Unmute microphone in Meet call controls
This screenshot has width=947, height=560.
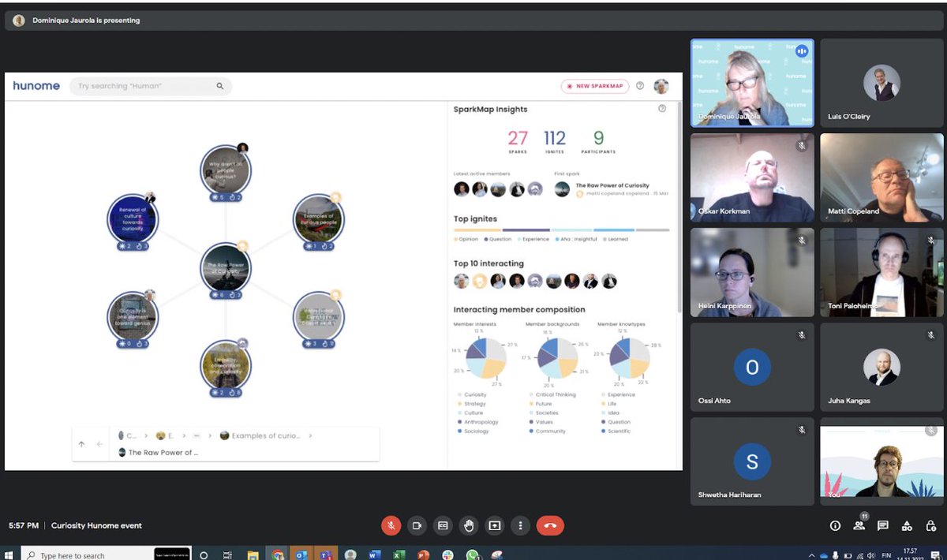click(x=391, y=525)
